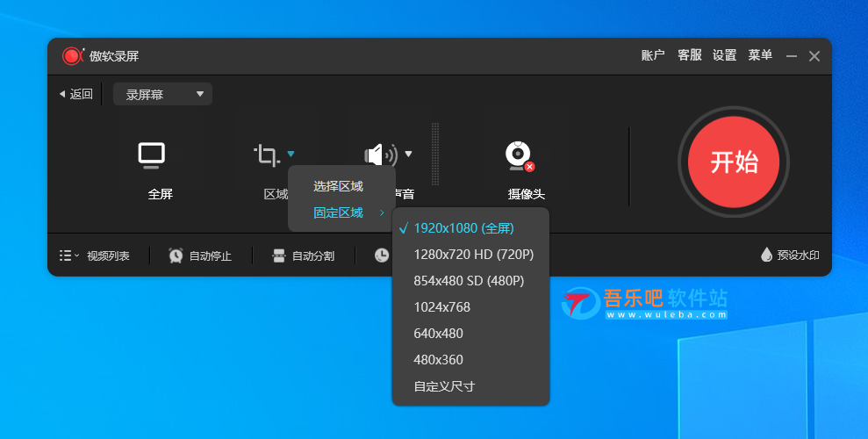Open the 菜单 menu

click(760, 55)
